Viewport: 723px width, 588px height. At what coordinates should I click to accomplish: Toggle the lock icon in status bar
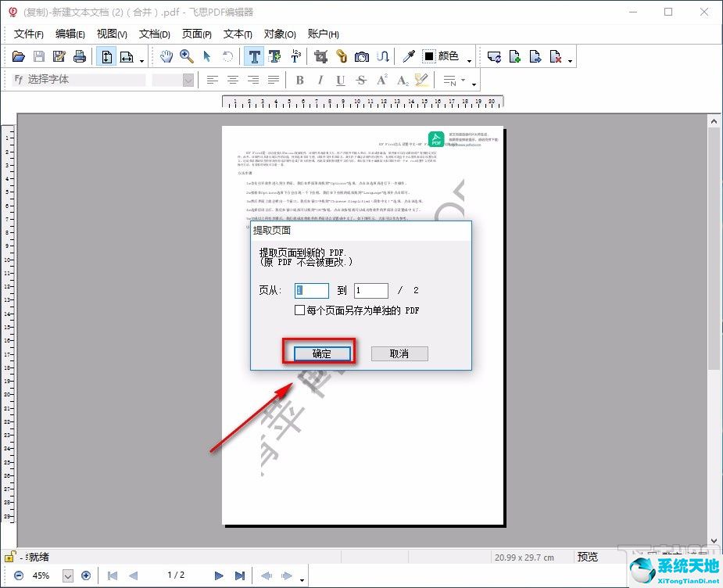coord(9,558)
